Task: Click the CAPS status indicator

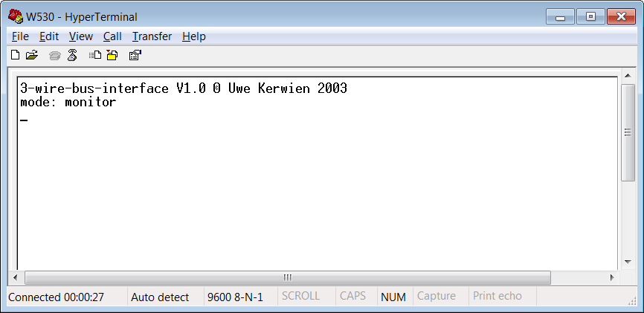Action: coord(352,296)
